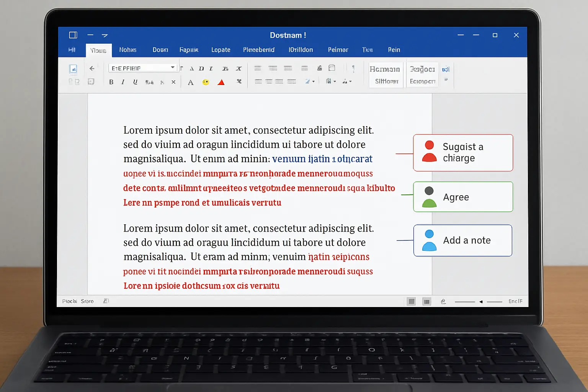The width and height of the screenshot is (588, 392).
Task: Click the lock-shaped icon in the paragraph group
Action: pos(320,68)
